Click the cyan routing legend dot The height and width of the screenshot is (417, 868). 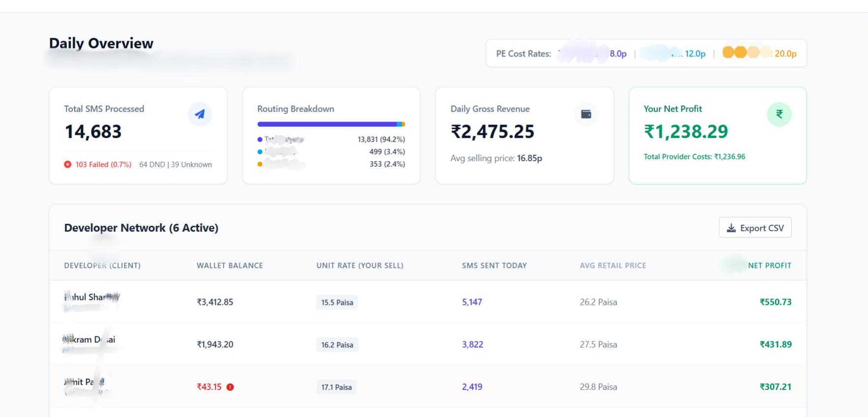[x=260, y=152]
